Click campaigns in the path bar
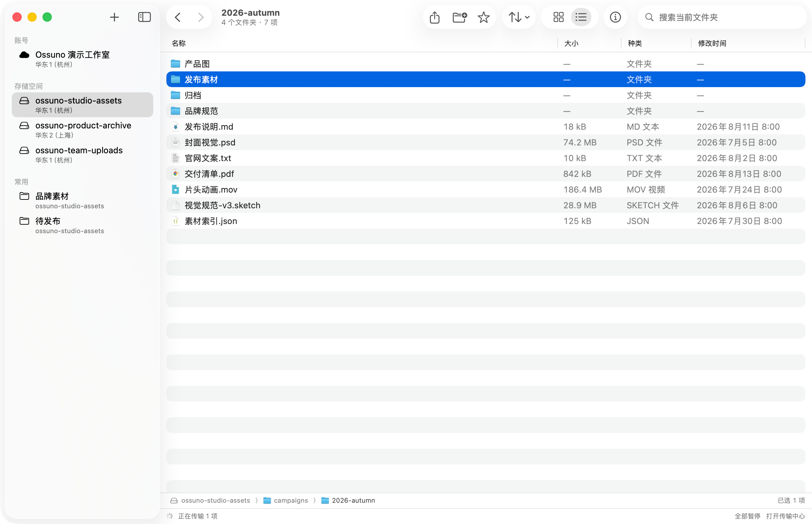Viewport: 812px width, 524px height. tap(286, 500)
